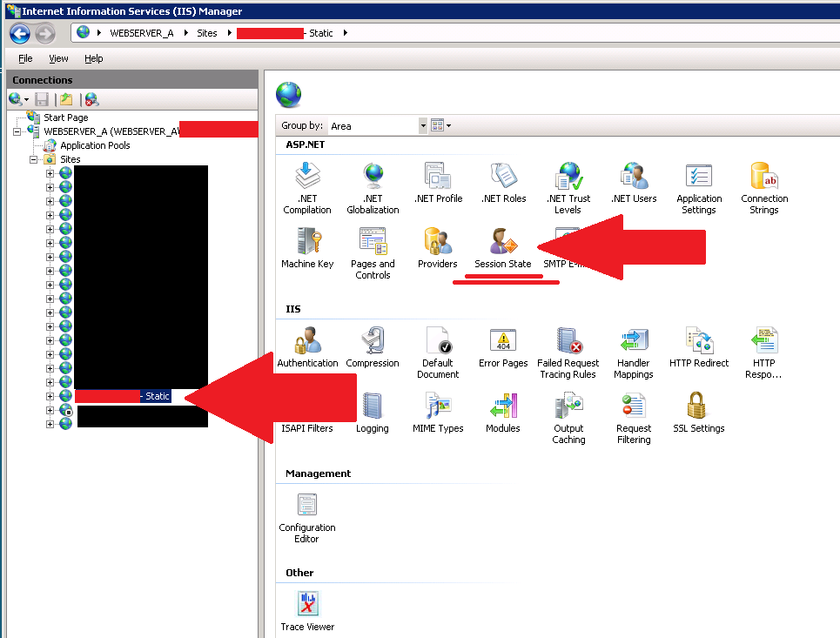Click the Create New Connection toolbar icon
840x638 pixels.
[17, 99]
